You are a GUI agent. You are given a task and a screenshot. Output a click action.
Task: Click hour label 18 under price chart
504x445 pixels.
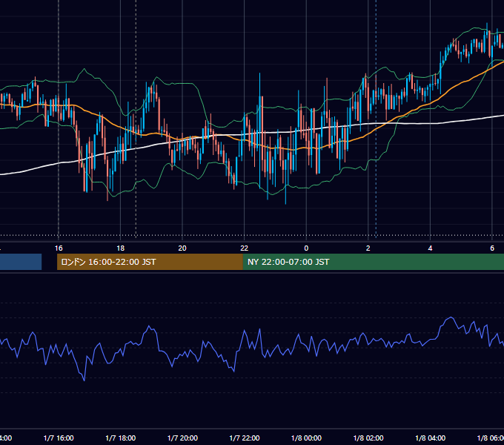(121, 248)
